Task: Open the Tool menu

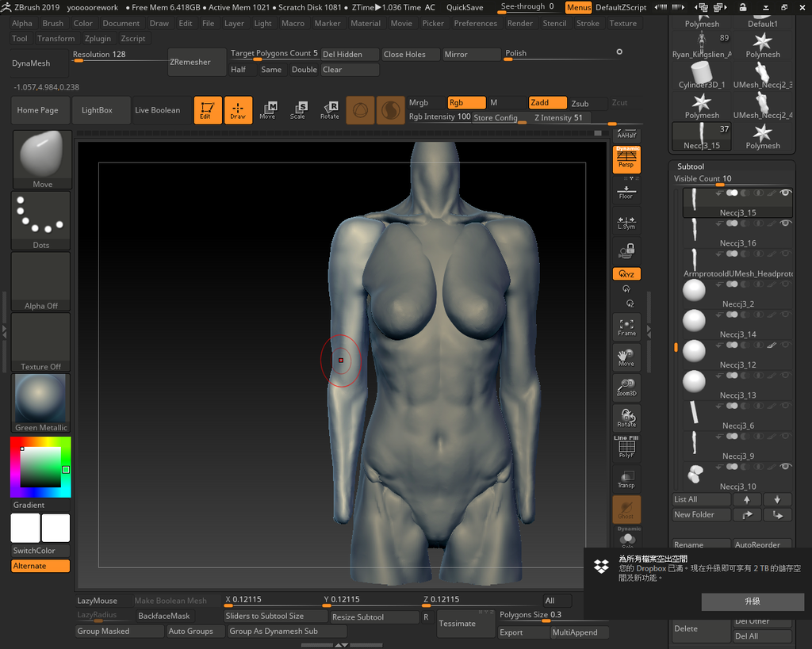Action: click(x=20, y=38)
